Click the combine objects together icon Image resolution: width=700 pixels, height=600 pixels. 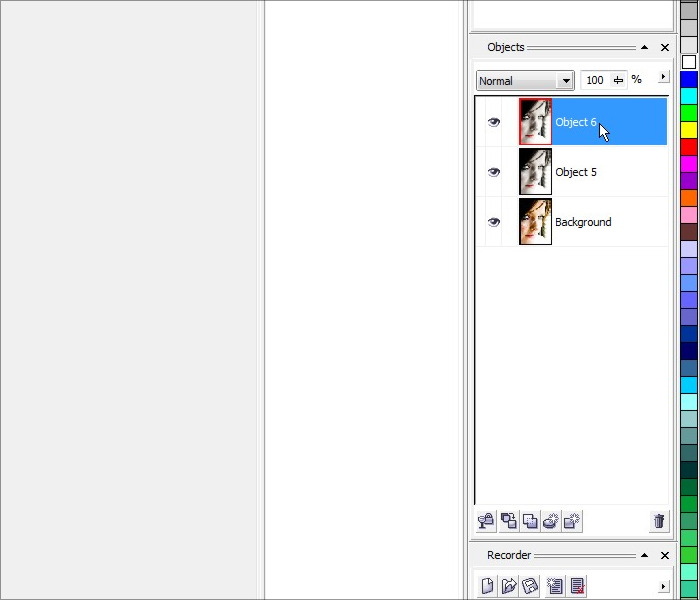[x=530, y=521]
